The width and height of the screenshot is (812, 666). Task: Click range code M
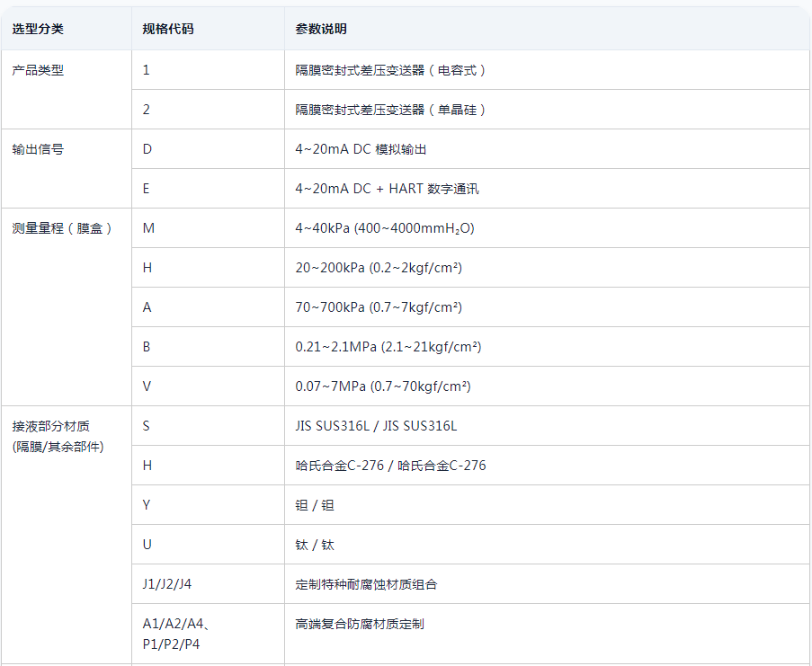tap(148, 228)
